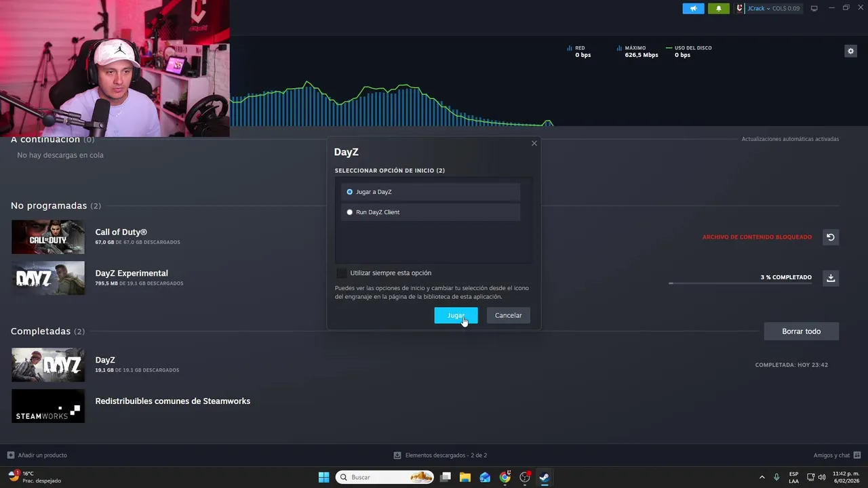Image resolution: width=868 pixels, height=488 pixels.
Task: Open OBS Studio from taskbar
Action: click(524, 477)
